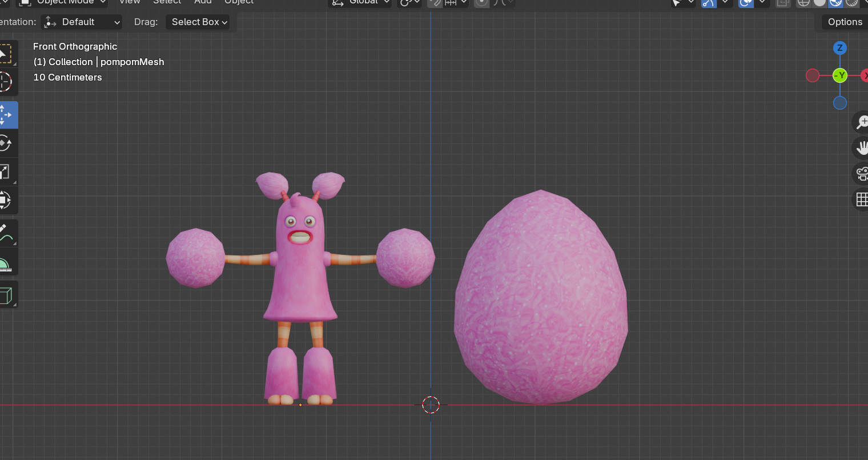This screenshot has width=868, height=460.
Task: Open the Object menu
Action: pos(239,2)
